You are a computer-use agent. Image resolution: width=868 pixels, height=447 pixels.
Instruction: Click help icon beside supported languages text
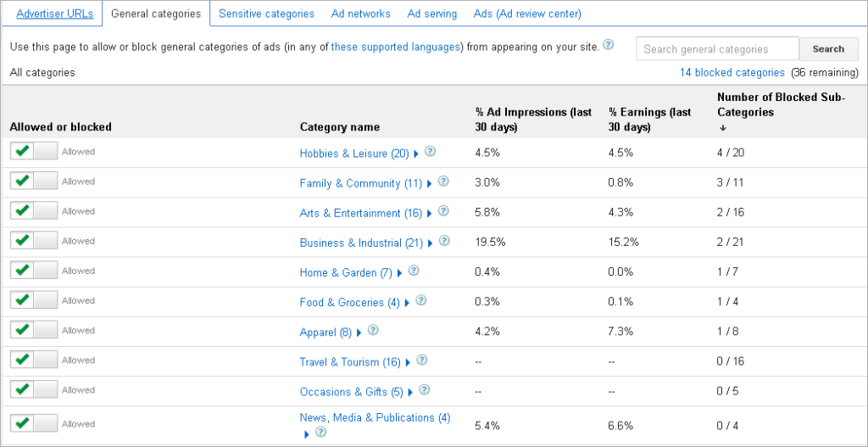click(608, 46)
